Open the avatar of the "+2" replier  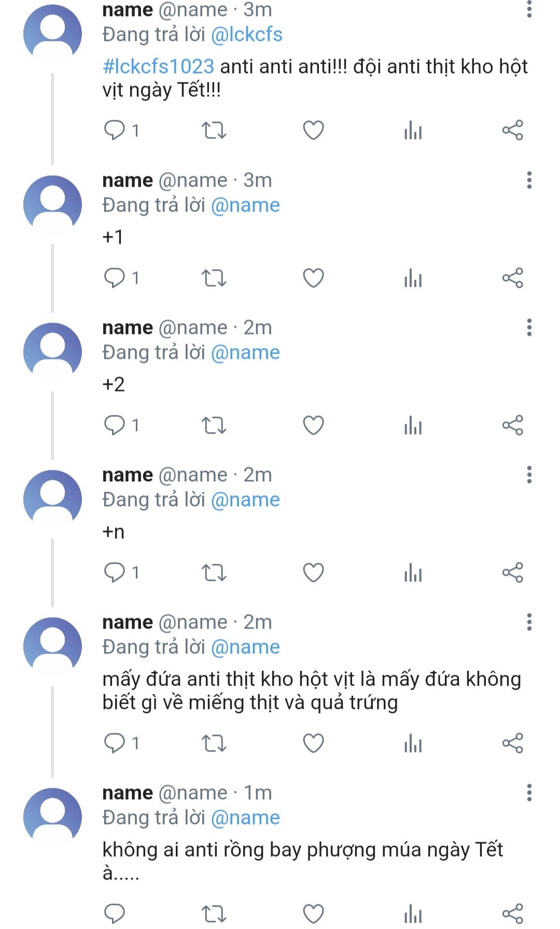click(52, 352)
